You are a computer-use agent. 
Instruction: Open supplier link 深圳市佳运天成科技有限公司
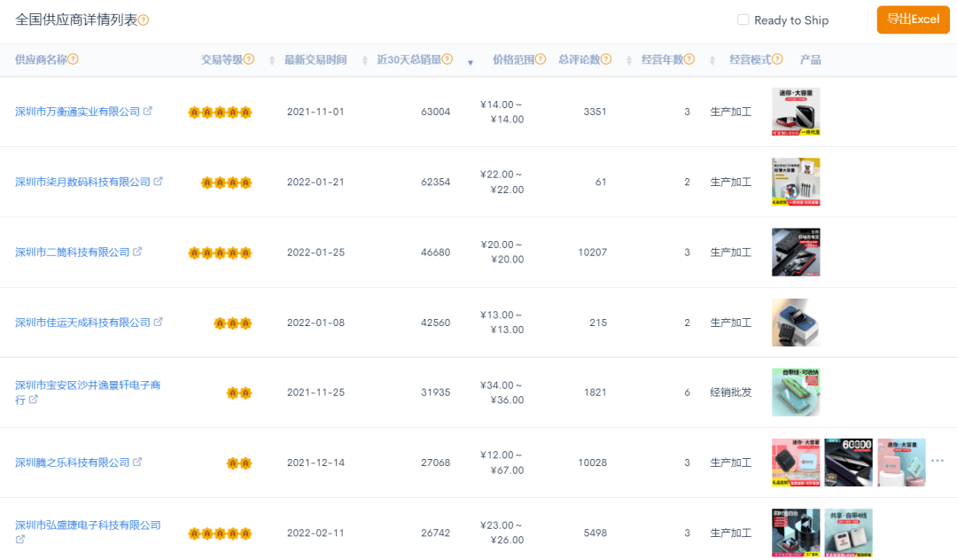click(x=82, y=323)
